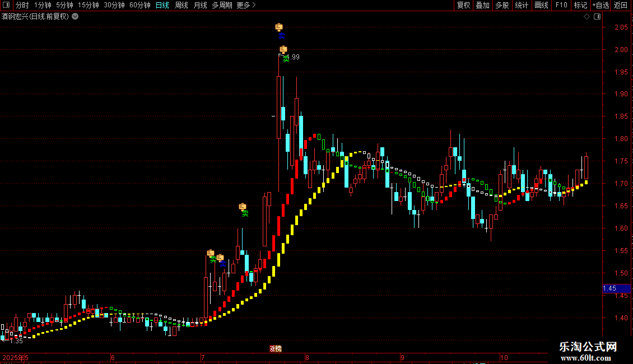Switch to 分时 intraday chart
Viewport: 633px width, 364px height.
(22, 5)
